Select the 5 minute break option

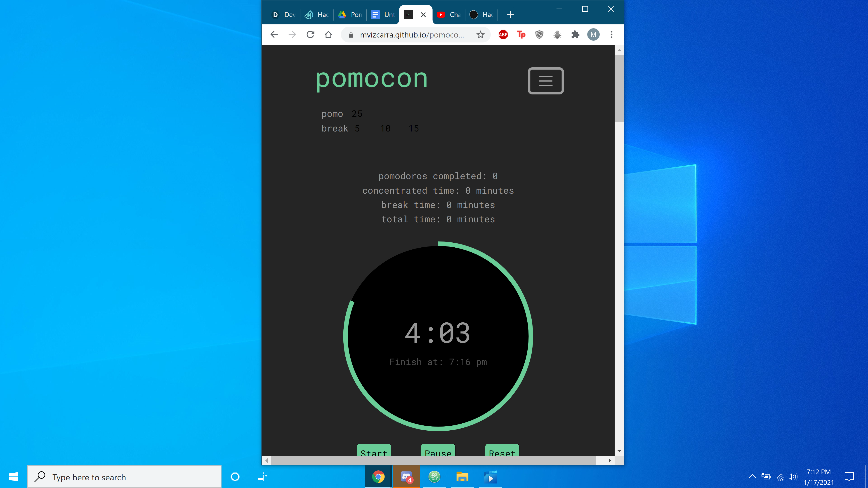point(357,129)
